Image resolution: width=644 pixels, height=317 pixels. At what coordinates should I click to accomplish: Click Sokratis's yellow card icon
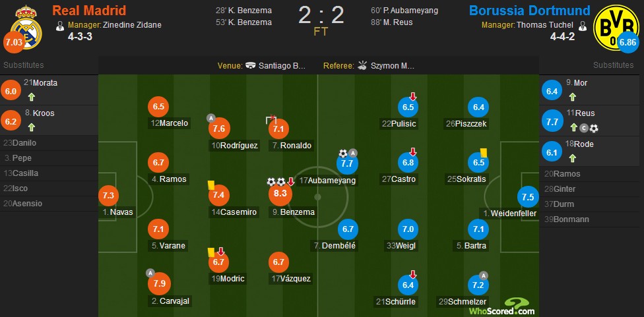coord(483,152)
